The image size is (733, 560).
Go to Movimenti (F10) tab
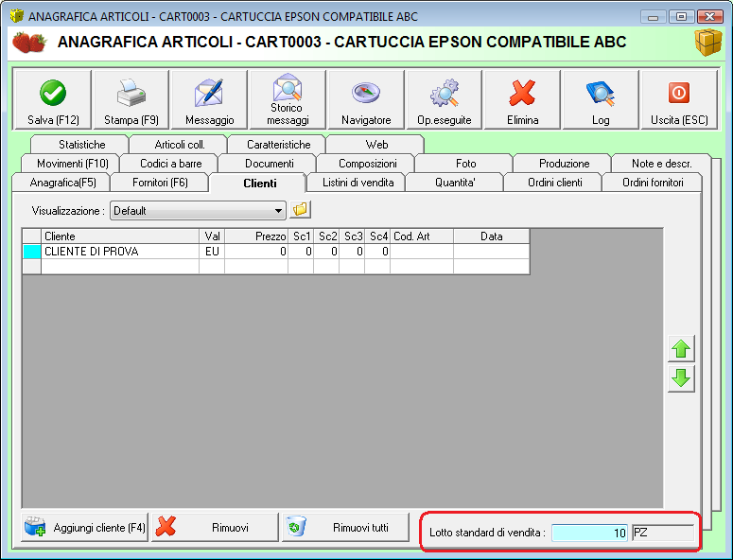pos(72,164)
